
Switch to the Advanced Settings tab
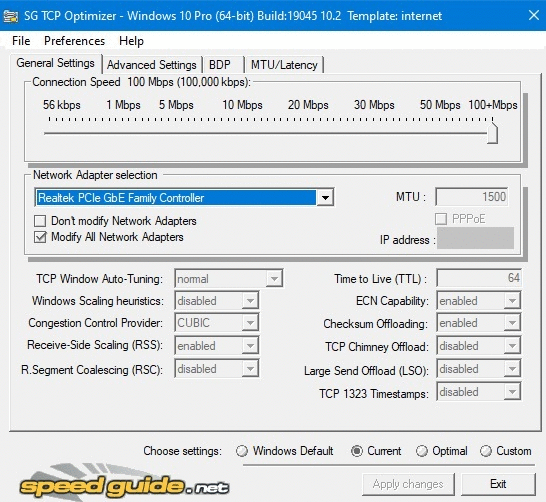pyautogui.click(x=152, y=65)
